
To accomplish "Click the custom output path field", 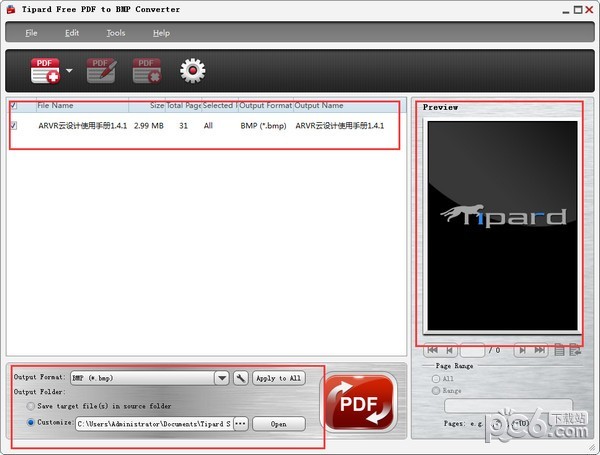I will tap(154, 424).
